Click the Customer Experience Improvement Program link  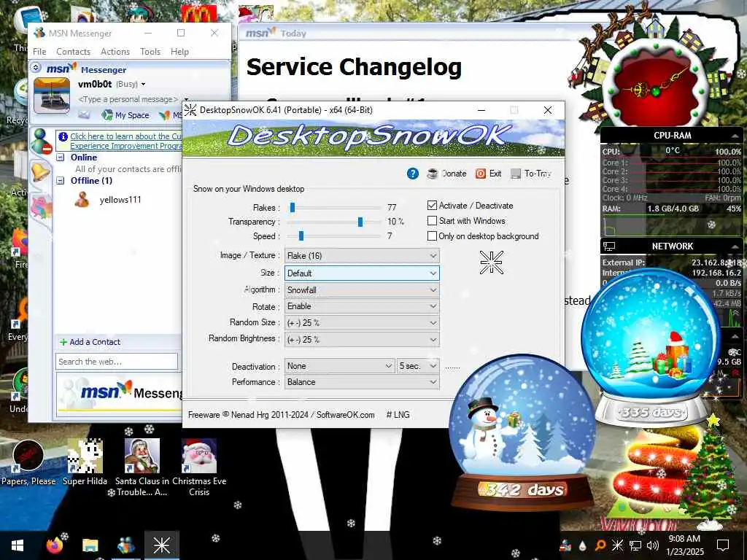pyautogui.click(x=125, y=141)
